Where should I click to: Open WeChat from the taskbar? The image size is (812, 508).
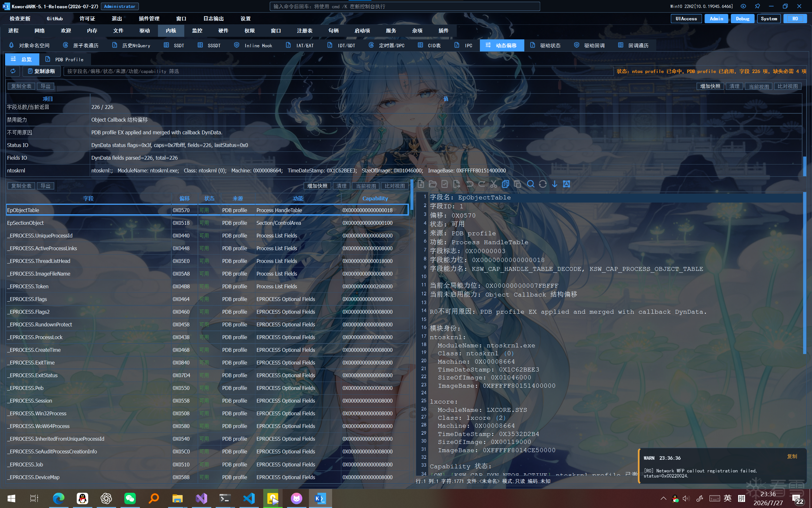130,498
